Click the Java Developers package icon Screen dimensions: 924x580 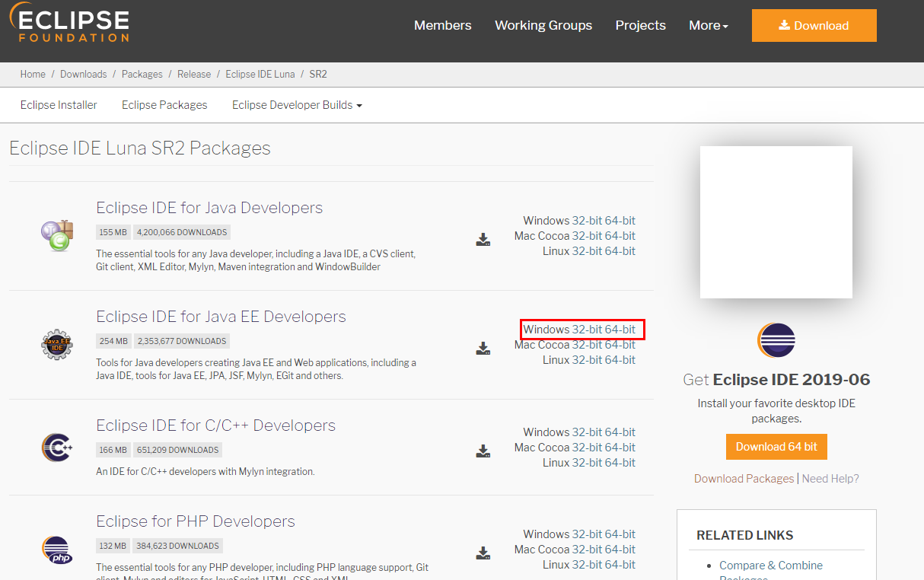click(x=57, y=235)
